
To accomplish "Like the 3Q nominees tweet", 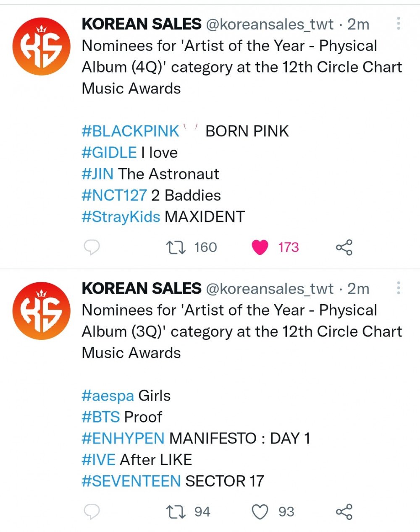I will pos(260,512).
